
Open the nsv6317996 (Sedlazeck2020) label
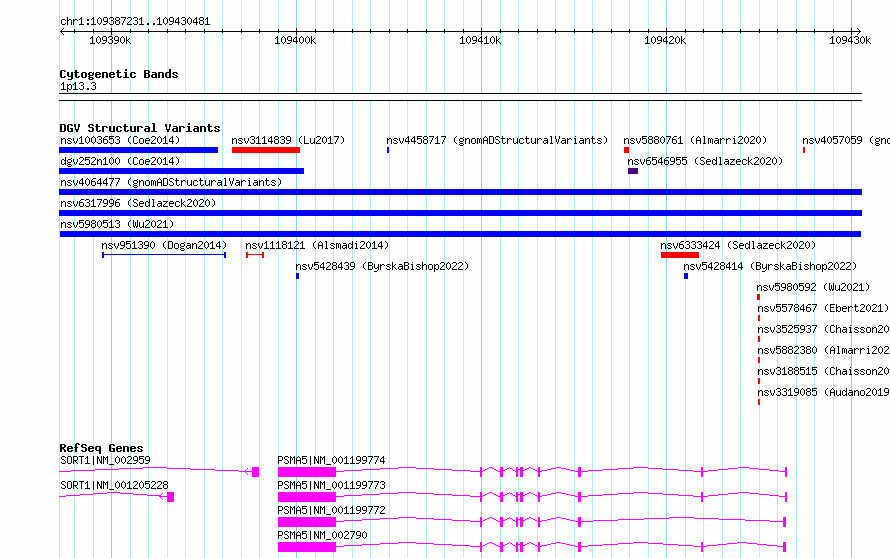[x=138, y=203]
